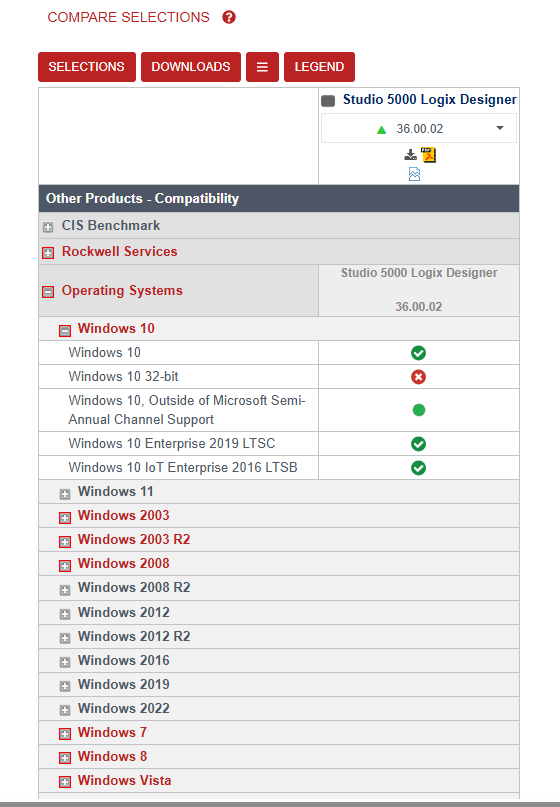Open the hamburger menu button
This screenshot has height=807, width=560.
[262, 67]
